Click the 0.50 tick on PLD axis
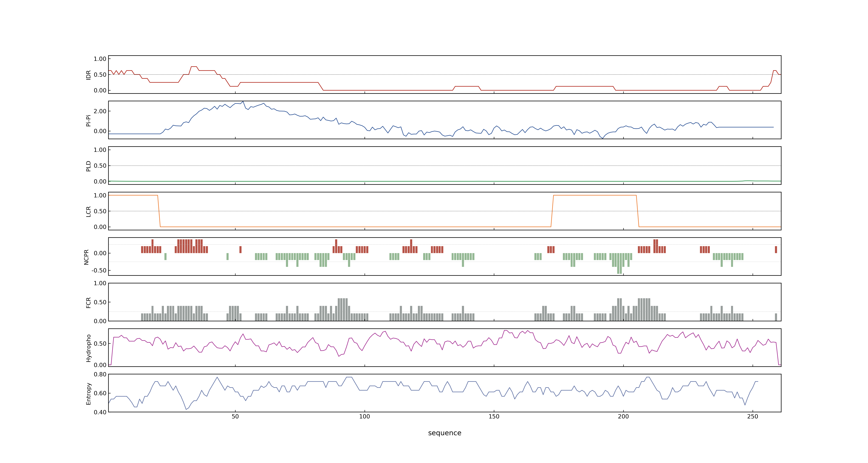Screen dimensions: 868x463 click(100, 166)
